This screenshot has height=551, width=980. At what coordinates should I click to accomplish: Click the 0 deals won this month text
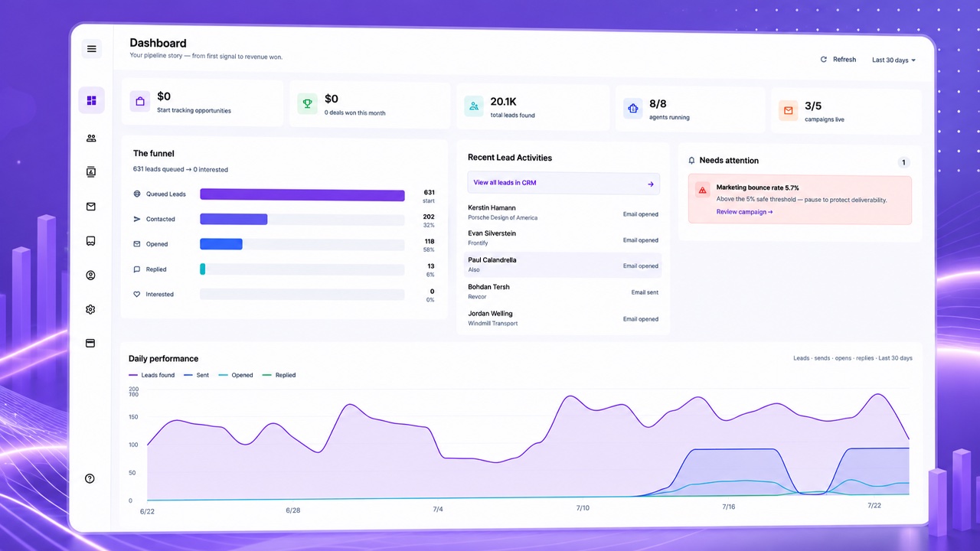355,113
